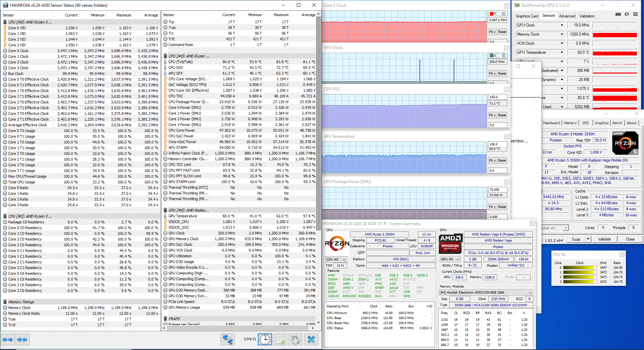Open the Socket #1 selection dropdown in CPU-Z
Viewport: 644px width, 350px height.
click(x=566, y=228)
